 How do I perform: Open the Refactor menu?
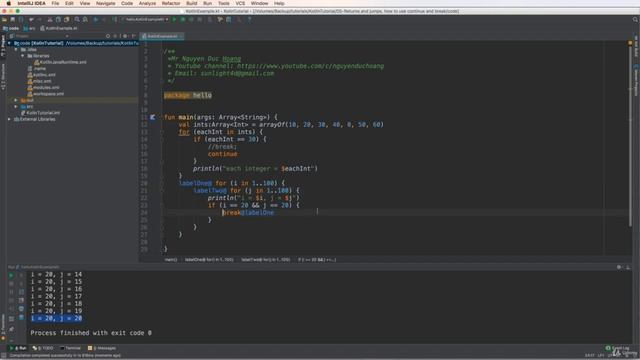pyautogui.click(x=171, y=3)
